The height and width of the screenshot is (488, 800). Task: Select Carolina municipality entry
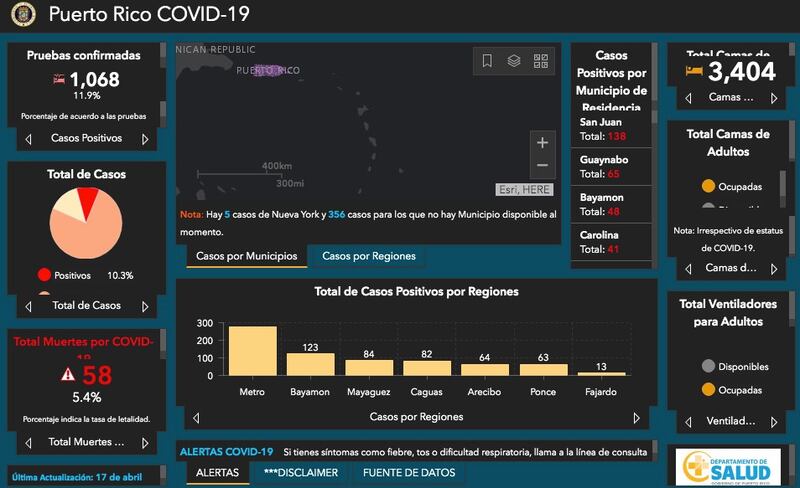611,242
